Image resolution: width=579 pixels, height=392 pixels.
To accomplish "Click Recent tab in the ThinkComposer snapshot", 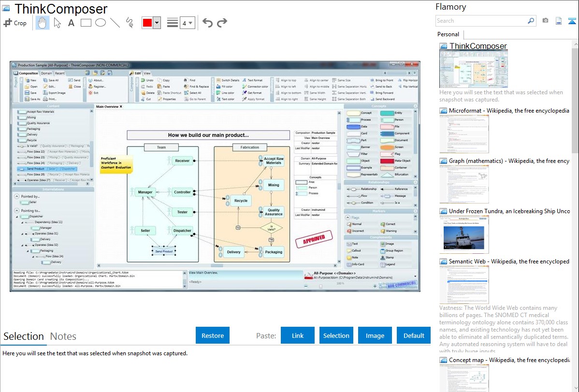I will click(x=60, y=73).
